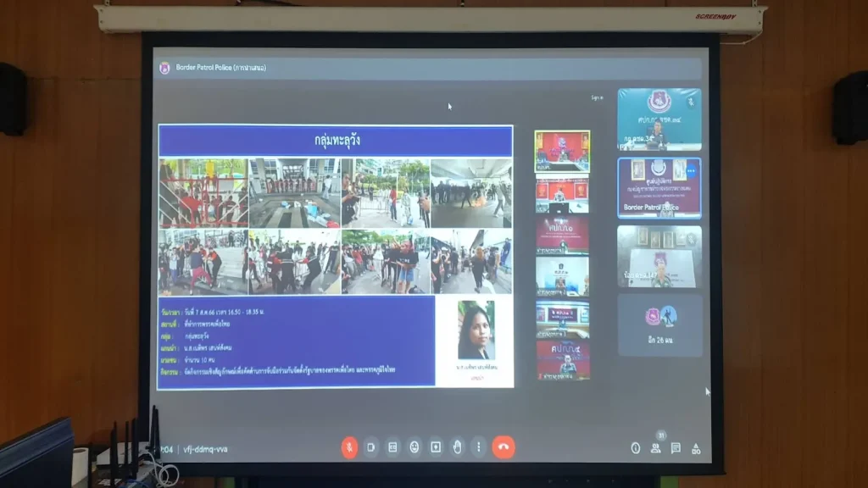The image size is (868, 488).
Task: Unmute the microphone in the call bar
Action: pyautogui.click(x=349, y=447)
